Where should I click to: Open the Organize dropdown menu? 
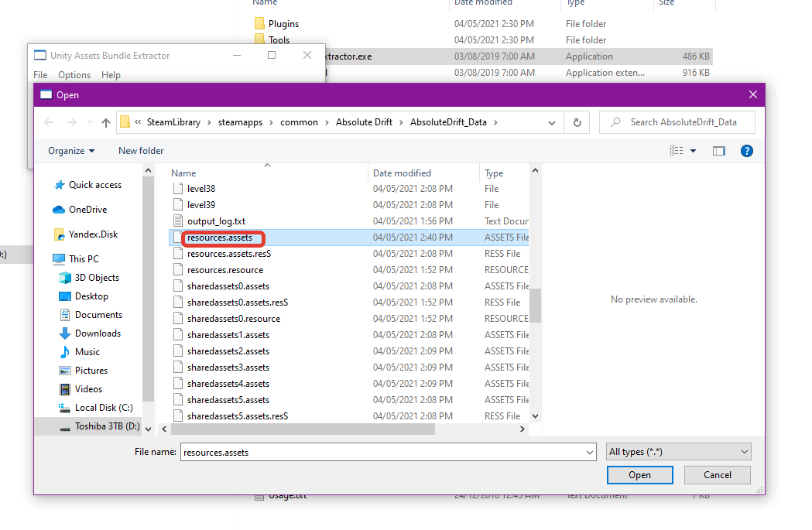pos(71,151)
